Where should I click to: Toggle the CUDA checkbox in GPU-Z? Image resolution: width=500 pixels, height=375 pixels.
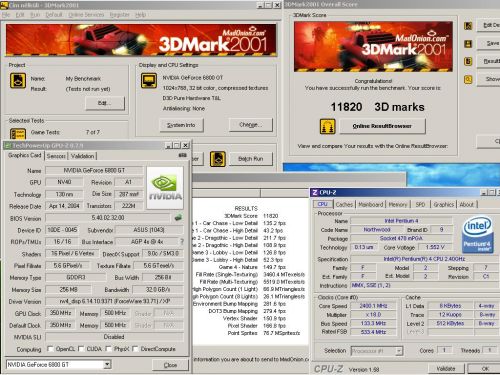[81, 349]
